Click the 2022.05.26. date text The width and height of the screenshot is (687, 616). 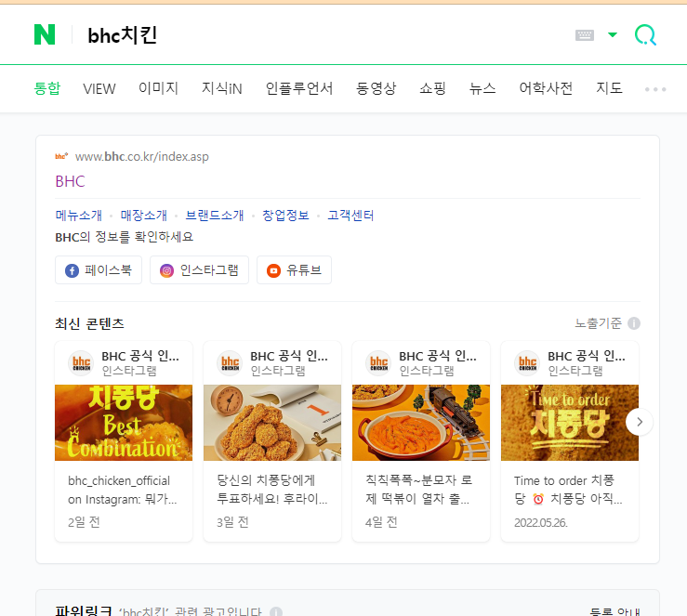(x=541, y=523)
